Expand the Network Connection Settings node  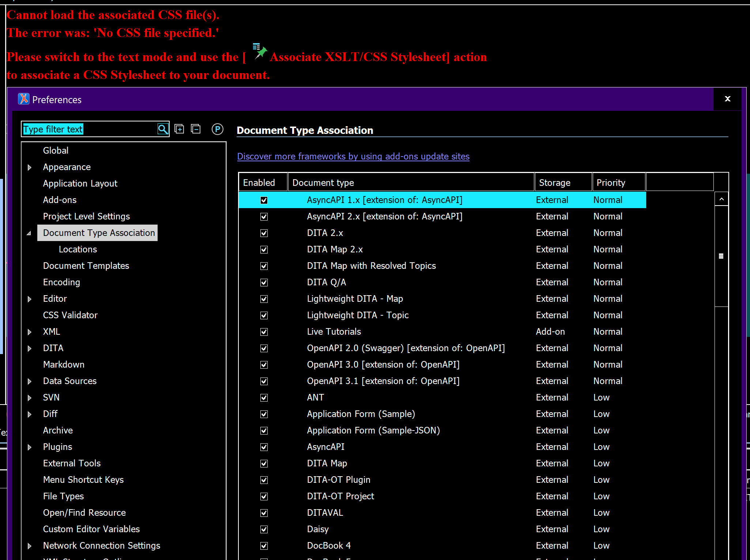30,546
